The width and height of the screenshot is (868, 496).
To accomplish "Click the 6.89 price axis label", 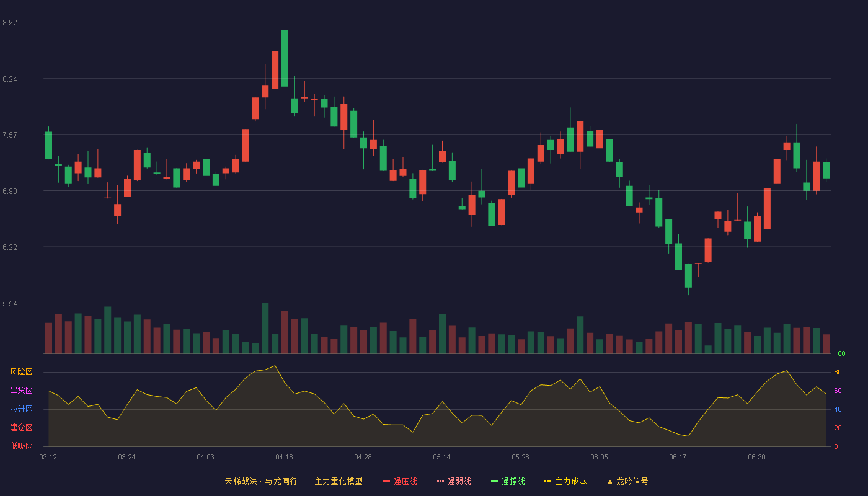I will tap(10, 191).
